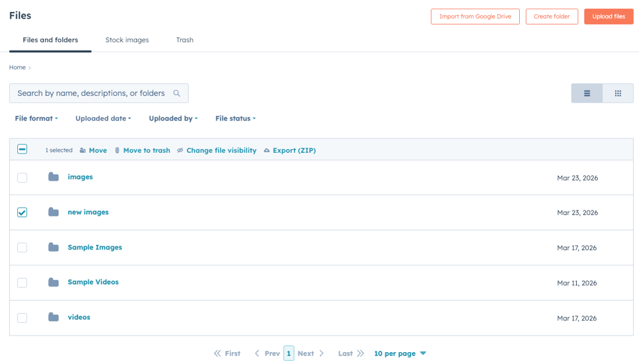Select page 1 in pagination
This screenshot has height=364, width=639.
coord(289,353)
